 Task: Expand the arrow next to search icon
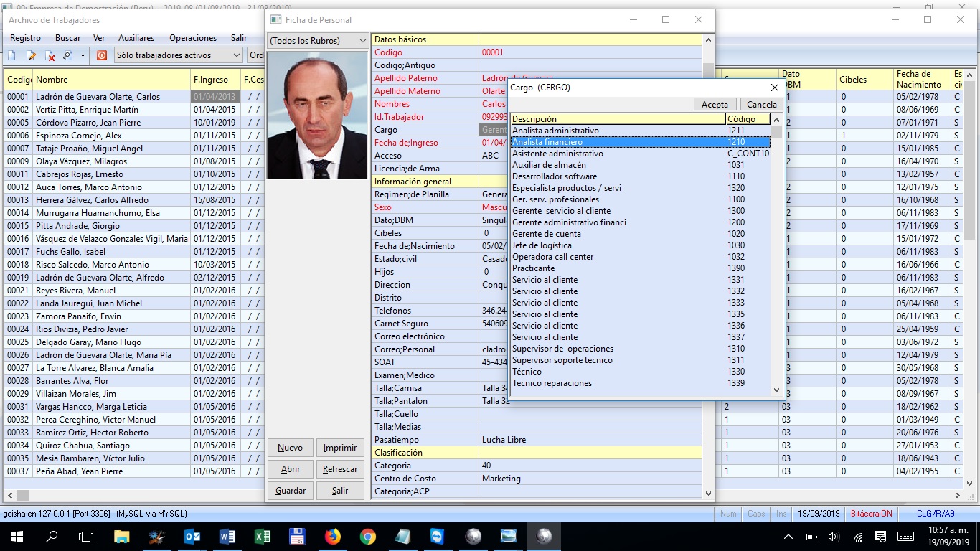pos(83,55)
